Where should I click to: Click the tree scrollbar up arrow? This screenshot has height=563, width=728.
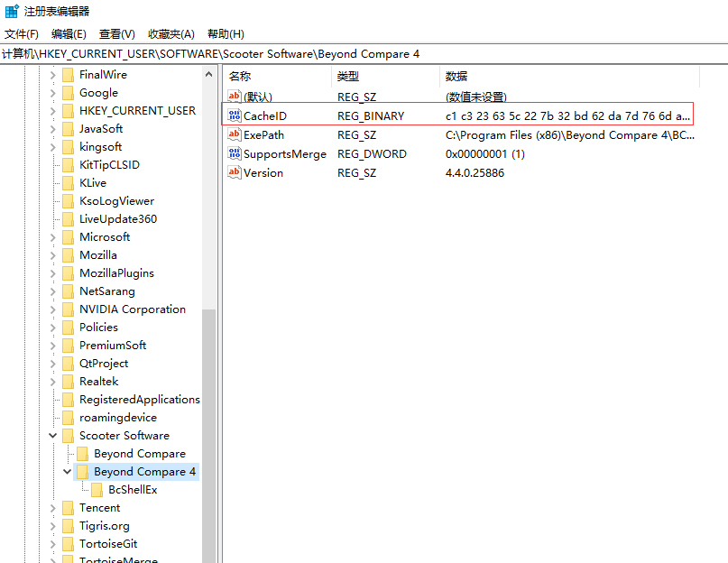click(209, 74)
